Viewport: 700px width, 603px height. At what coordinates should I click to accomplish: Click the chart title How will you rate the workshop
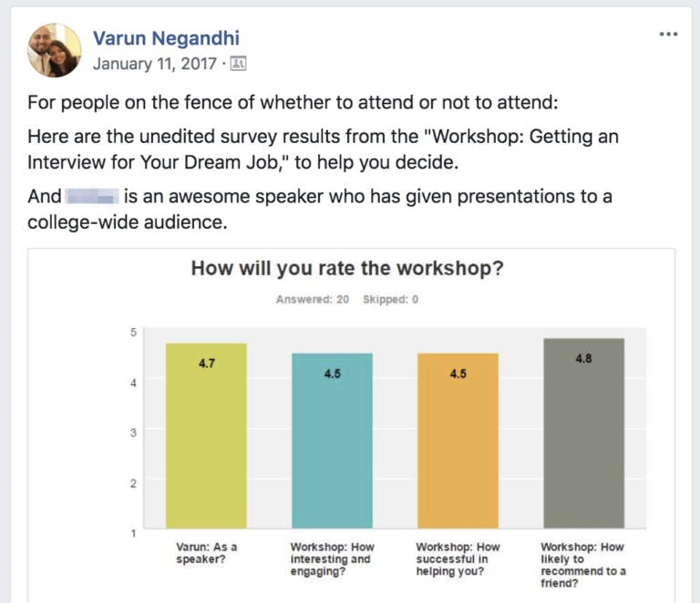(x=347, y=269)
